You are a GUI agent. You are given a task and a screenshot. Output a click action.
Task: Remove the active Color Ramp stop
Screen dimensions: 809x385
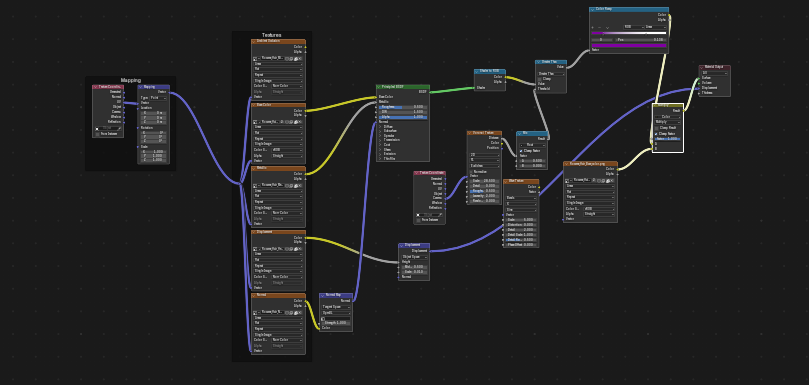pyautogui.click(x=600, y=27)
